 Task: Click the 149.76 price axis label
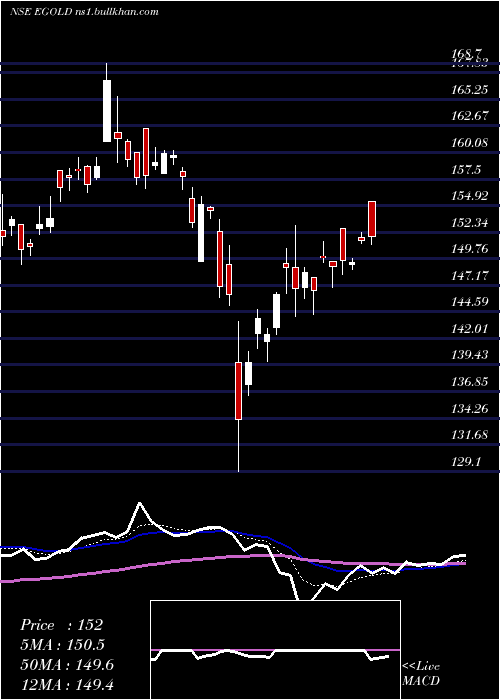471,249
